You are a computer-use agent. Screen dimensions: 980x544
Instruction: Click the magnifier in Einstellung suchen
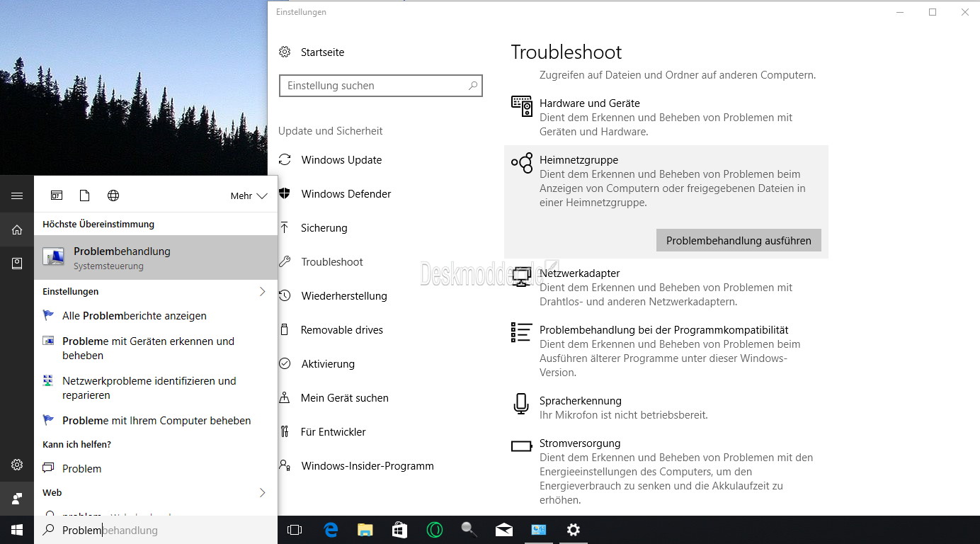click(x=473, y=86)
